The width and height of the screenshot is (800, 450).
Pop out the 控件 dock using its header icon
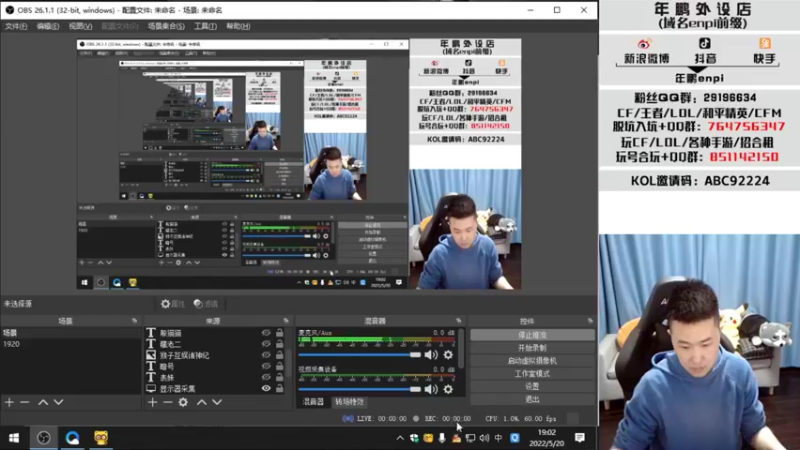tap(590, 320)
